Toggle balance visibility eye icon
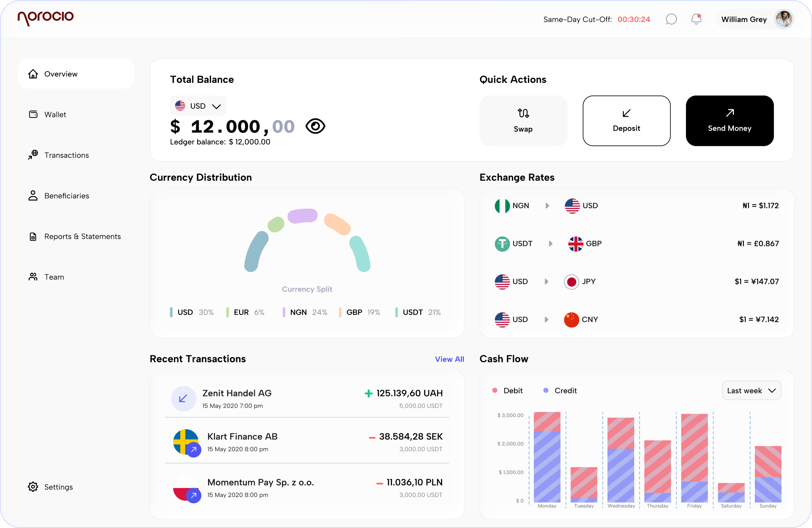Viewport: 812px width, 528px height. pos(315,126)
